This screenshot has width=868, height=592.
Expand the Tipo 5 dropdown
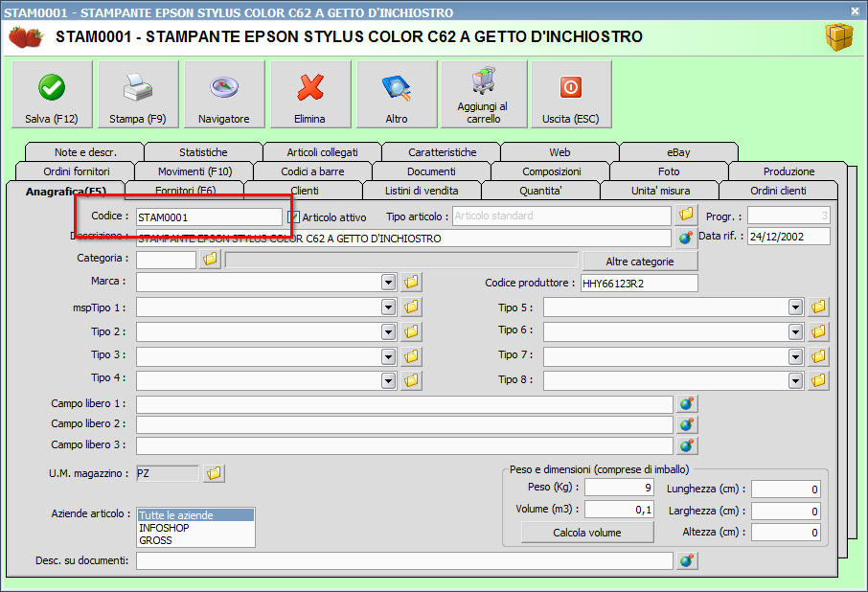pos(795,307)
